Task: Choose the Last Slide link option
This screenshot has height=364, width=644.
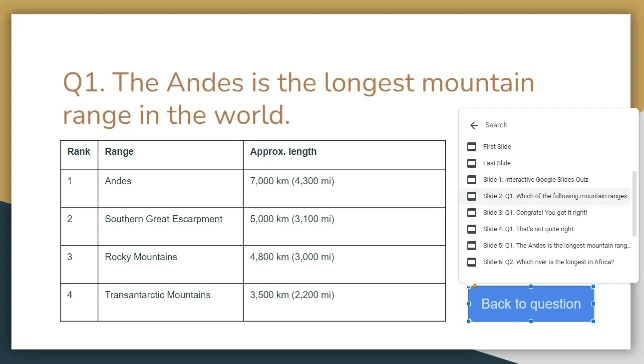Action: click(496, 163)
